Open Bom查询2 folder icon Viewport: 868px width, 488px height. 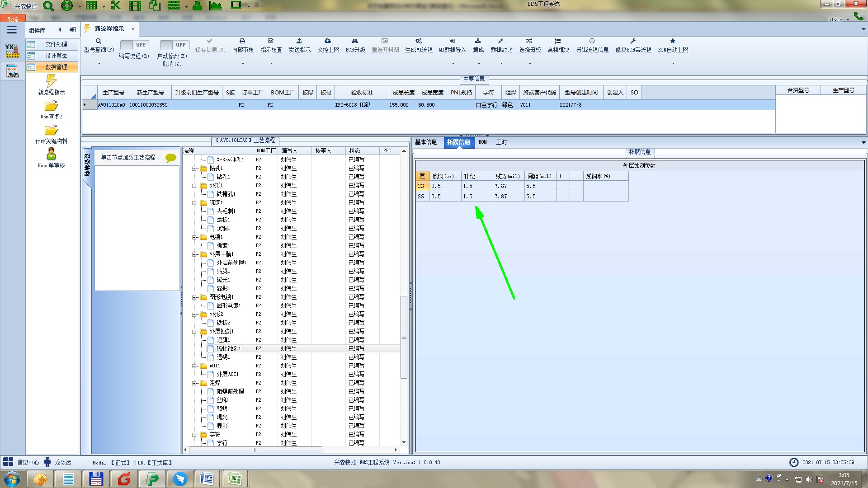coord(51,106)
